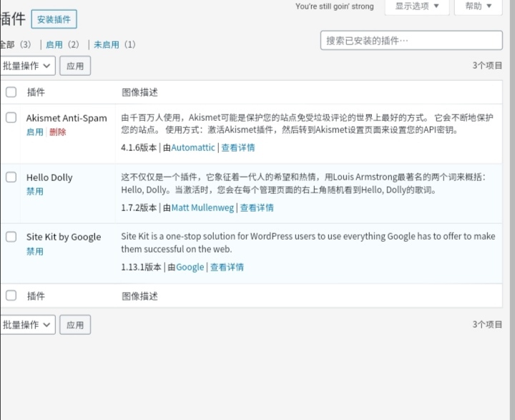Filter plugins by 启用 (2)

point(62,44)
